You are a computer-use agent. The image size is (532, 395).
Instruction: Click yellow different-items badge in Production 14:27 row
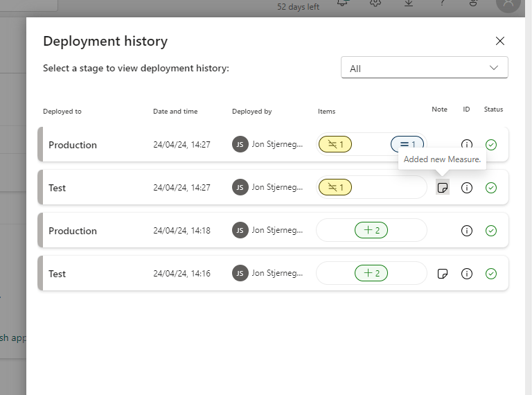tap(335, 144)
